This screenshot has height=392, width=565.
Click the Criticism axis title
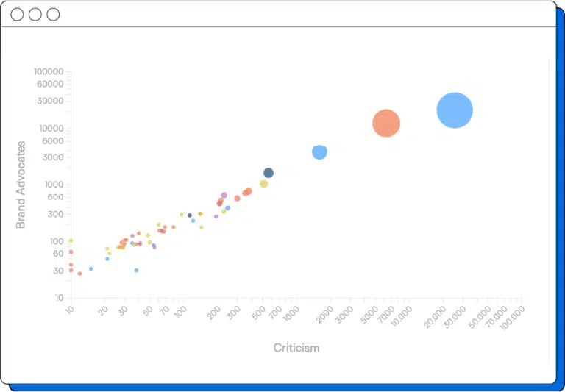click(296, 348)
